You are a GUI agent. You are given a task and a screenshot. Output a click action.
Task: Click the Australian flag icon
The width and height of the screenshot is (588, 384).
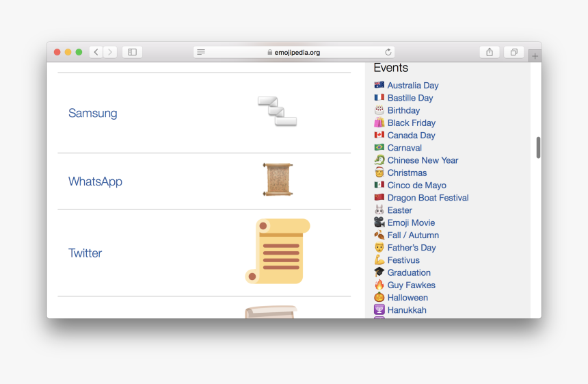coord(379,85)
